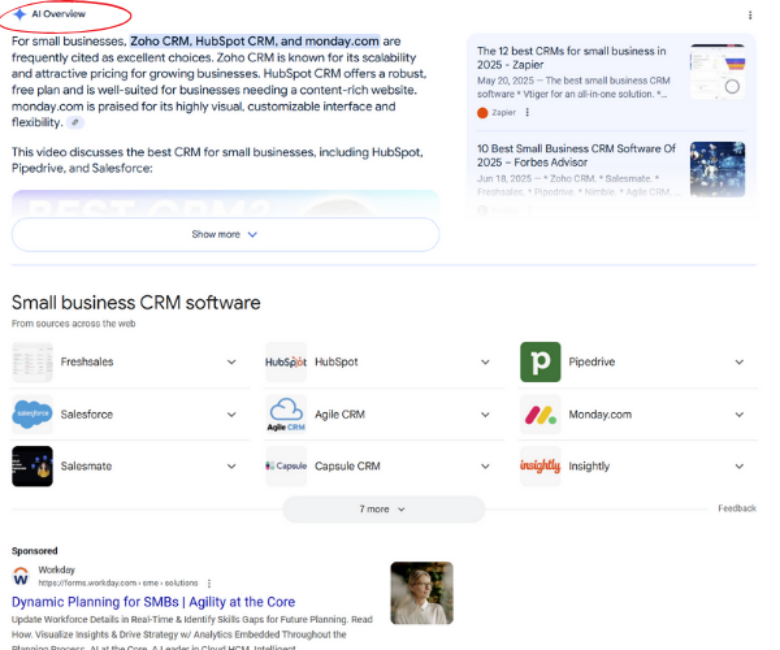Click the Forbes Advisor article thumbnail
Screen dimensions: 780x650
point(717,169)
